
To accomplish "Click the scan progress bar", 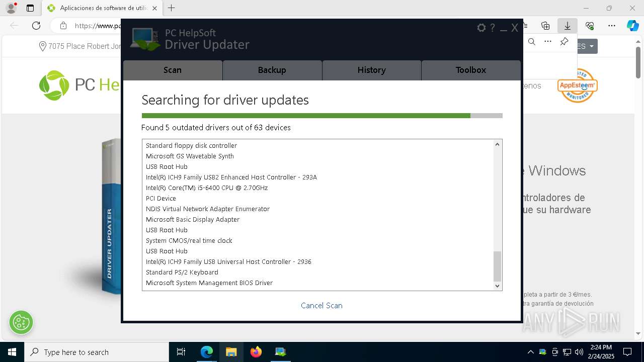I will (x=322, y=116).
